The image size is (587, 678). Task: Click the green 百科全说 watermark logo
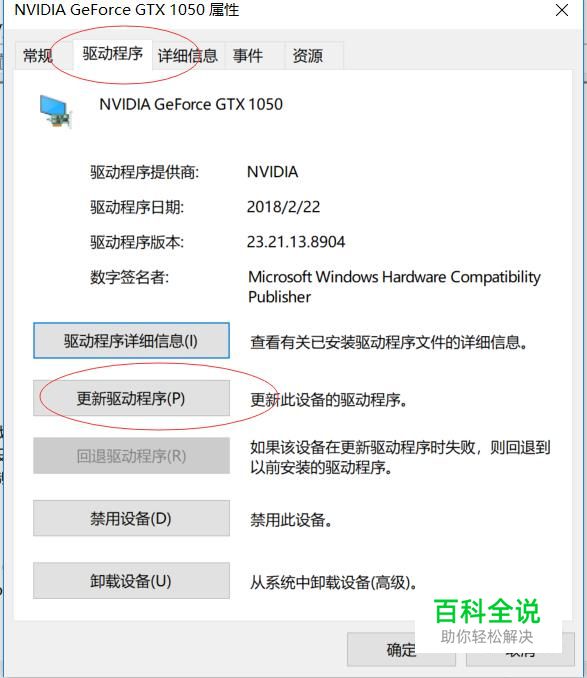[487, 611]
